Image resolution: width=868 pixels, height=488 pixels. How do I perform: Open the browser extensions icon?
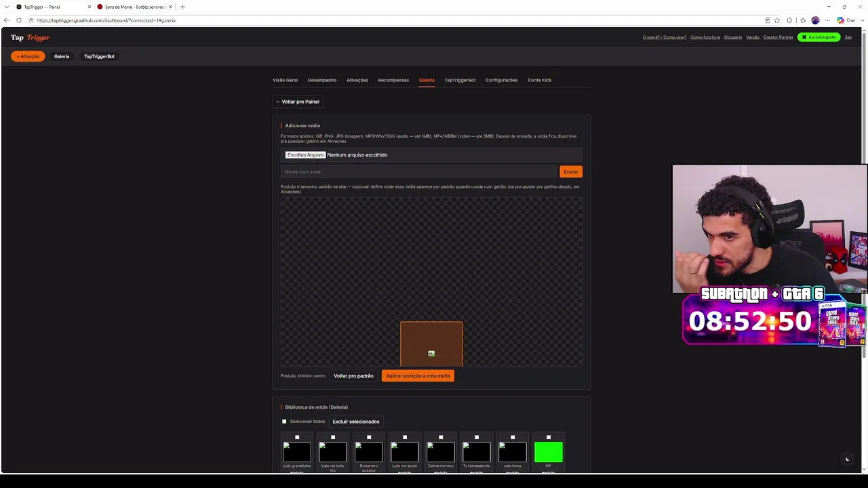[789, 20]
